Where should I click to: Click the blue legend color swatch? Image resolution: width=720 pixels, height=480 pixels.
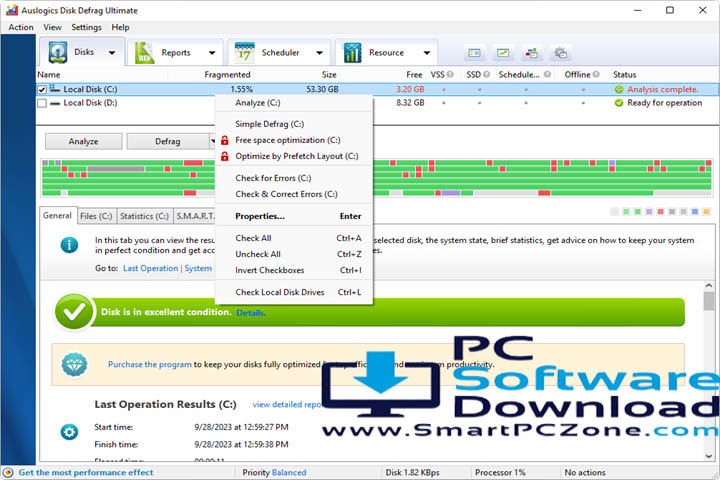click(x=695, y=212)
